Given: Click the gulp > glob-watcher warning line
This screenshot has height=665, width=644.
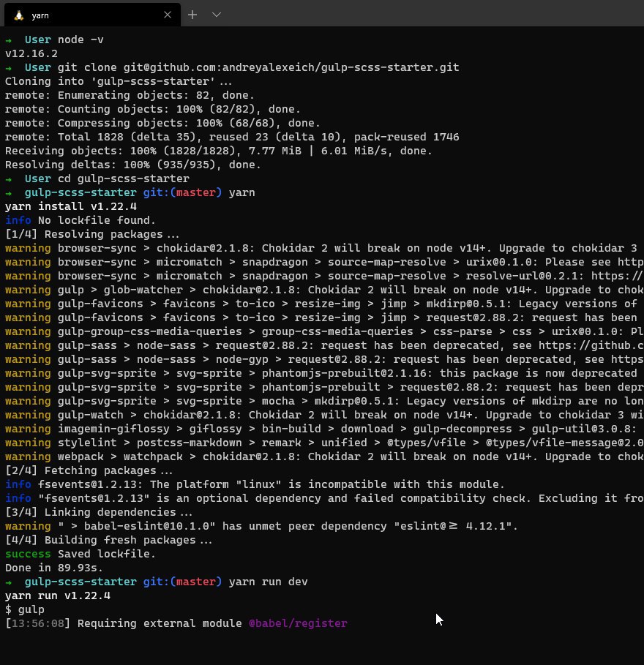Looking at the screenshot, I should click(x=324, y=290).
